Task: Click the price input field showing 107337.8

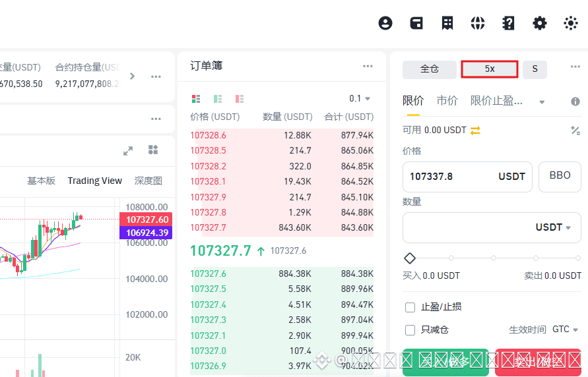Action: [x=467, y=177]
